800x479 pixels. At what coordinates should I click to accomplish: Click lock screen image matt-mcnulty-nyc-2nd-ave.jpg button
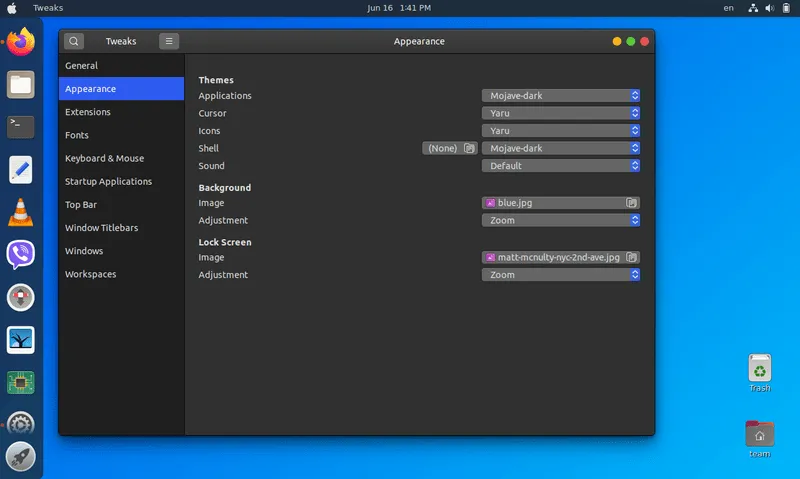[x=560, y=257]
